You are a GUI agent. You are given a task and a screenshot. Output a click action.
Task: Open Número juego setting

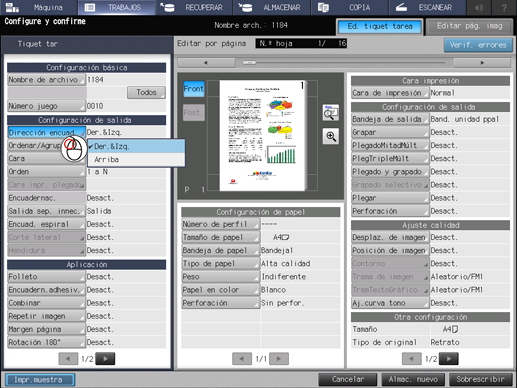pos(46,106)
